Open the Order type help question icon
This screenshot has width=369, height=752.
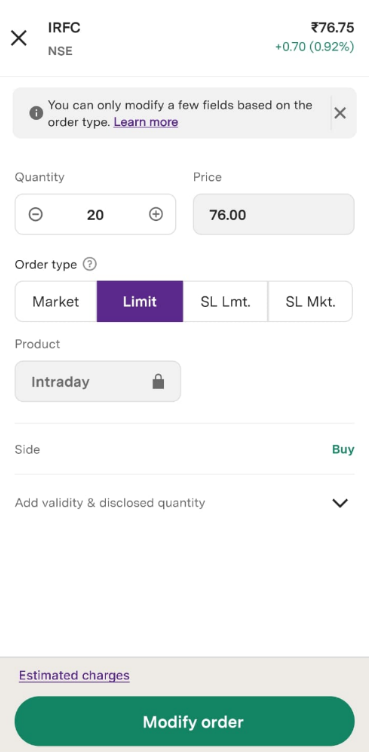[x=90, y=264]
